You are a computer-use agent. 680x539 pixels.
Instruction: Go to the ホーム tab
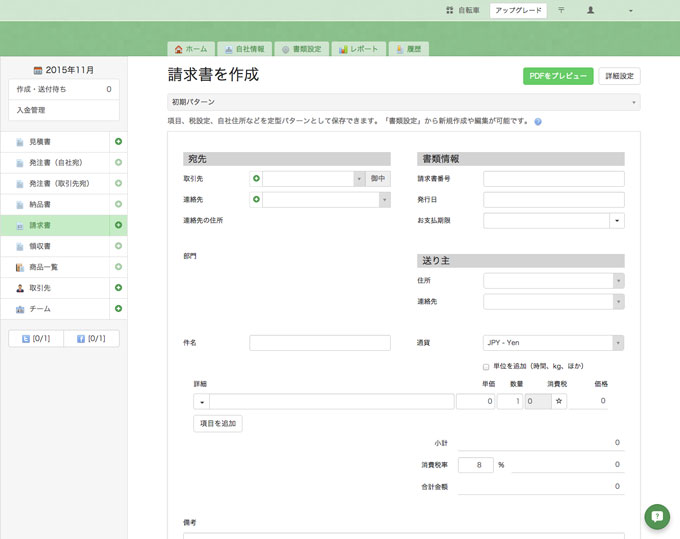point(190,49)
